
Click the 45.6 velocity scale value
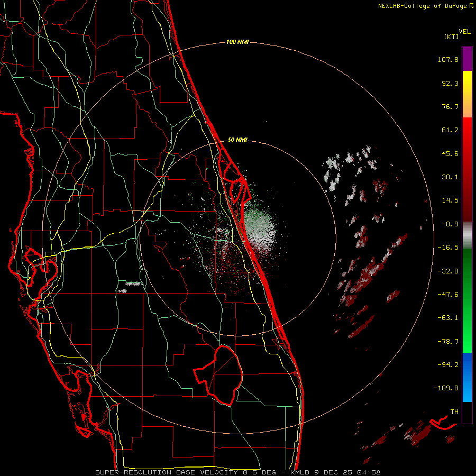[x=450, y=153]
